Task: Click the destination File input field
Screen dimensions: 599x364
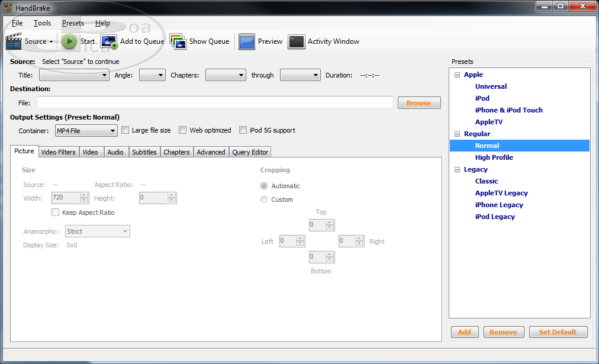Action: coord(215,102)
